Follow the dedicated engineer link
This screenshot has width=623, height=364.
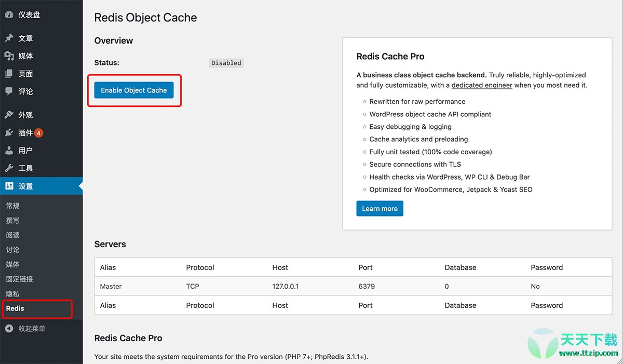coord(482,85)
